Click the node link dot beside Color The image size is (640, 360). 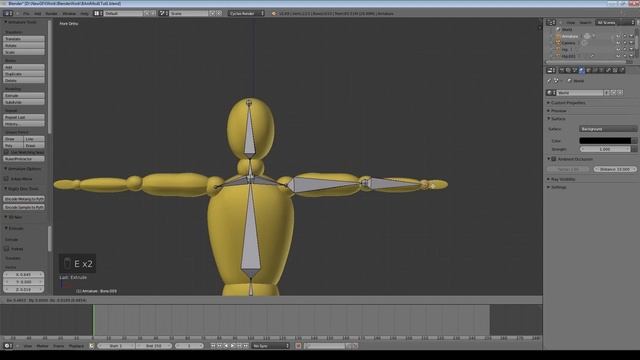coord(634,141)
